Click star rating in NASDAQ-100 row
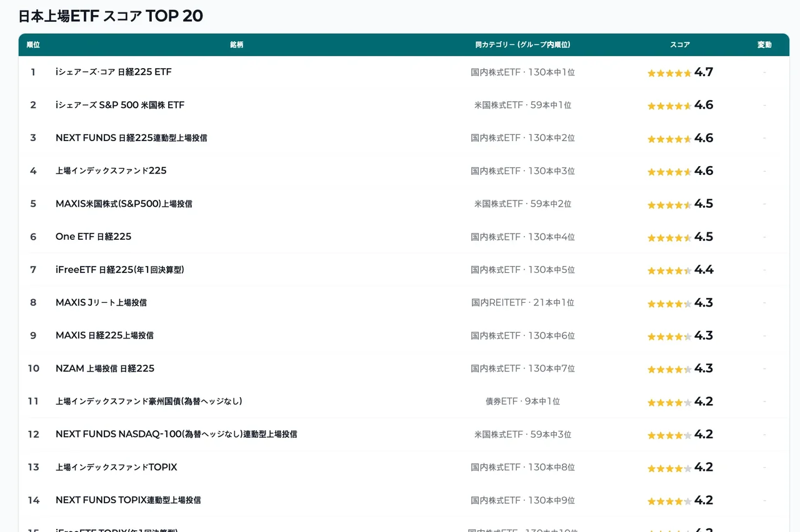800x532 pixels. [x=669, y=435]
